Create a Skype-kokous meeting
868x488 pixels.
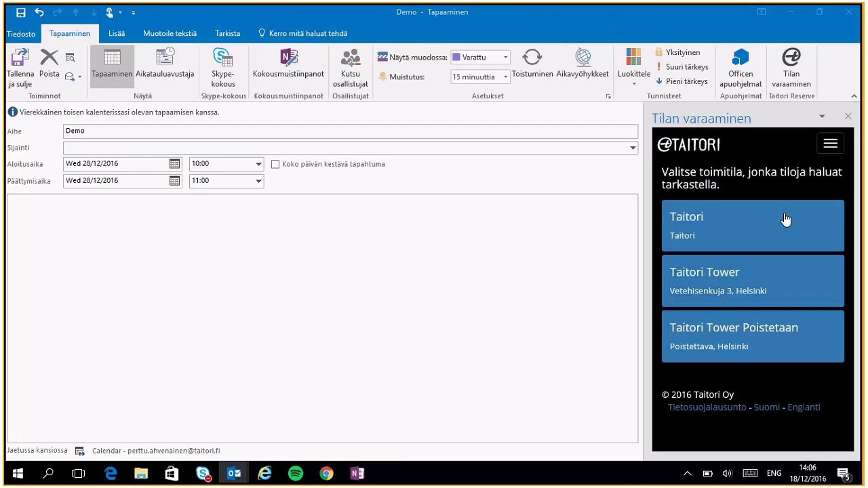(x=223, y=68)
